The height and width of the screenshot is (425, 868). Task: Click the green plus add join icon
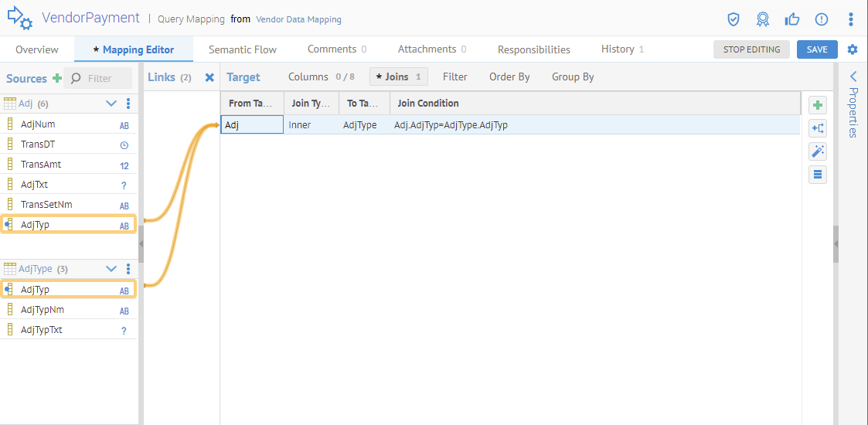818,105
